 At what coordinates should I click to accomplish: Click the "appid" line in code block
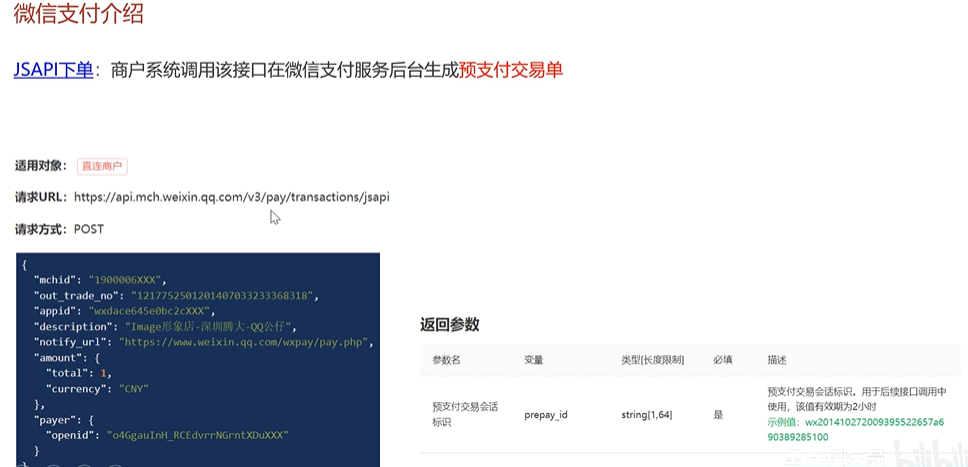pos(124,311)
